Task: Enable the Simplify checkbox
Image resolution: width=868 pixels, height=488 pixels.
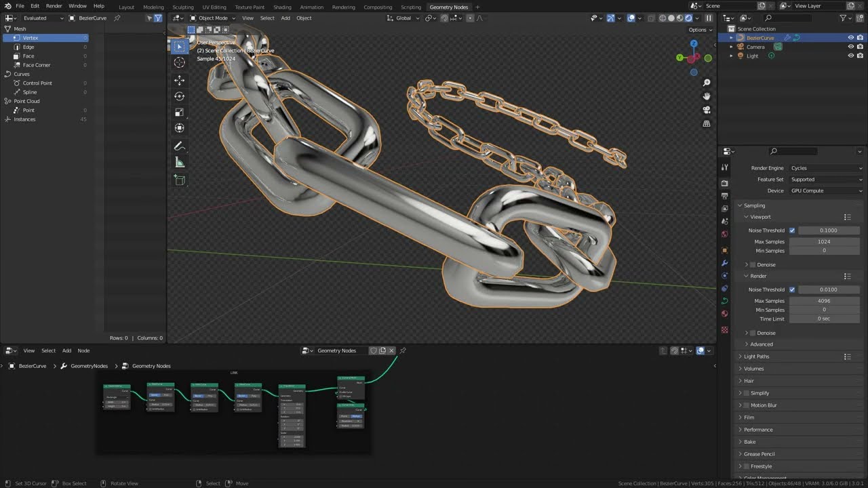Action: click(747, 393)
